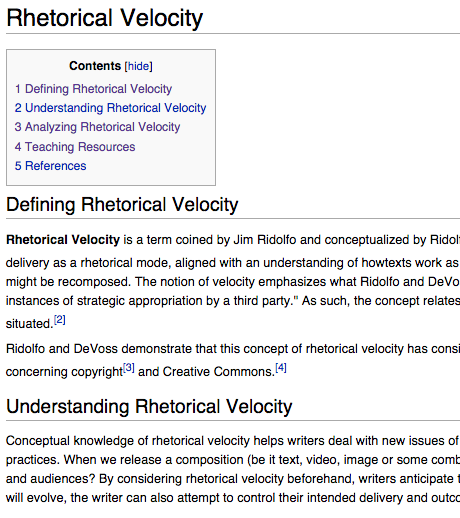Click the bold Rhetorical Velocity term in paragraph
This screenshot has height=518, width=460.
pos(63,240)
